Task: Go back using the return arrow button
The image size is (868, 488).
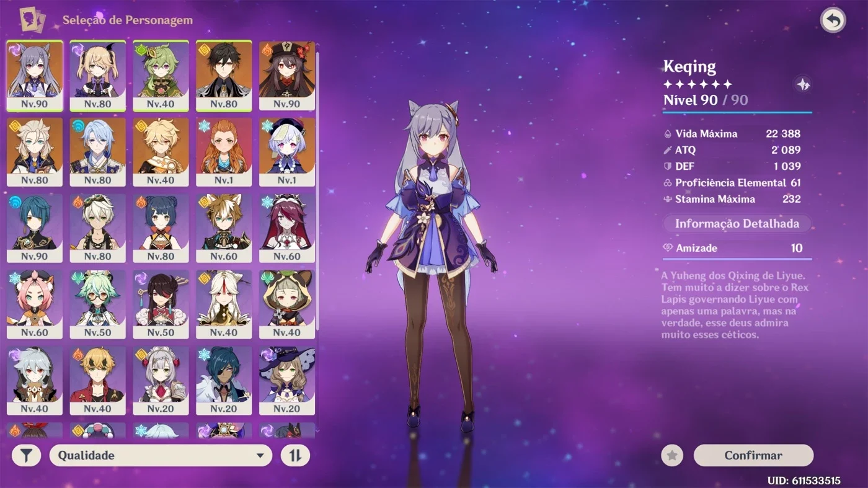Action: (833, 20)
